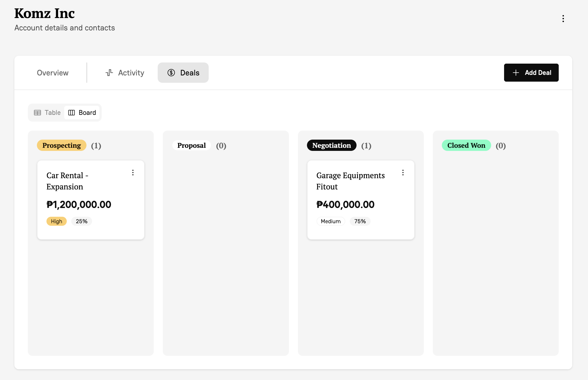Click the account options kebab icon top right
This screenshot has height=380, width=588.
pyautogui.click(x=563, y=18)
